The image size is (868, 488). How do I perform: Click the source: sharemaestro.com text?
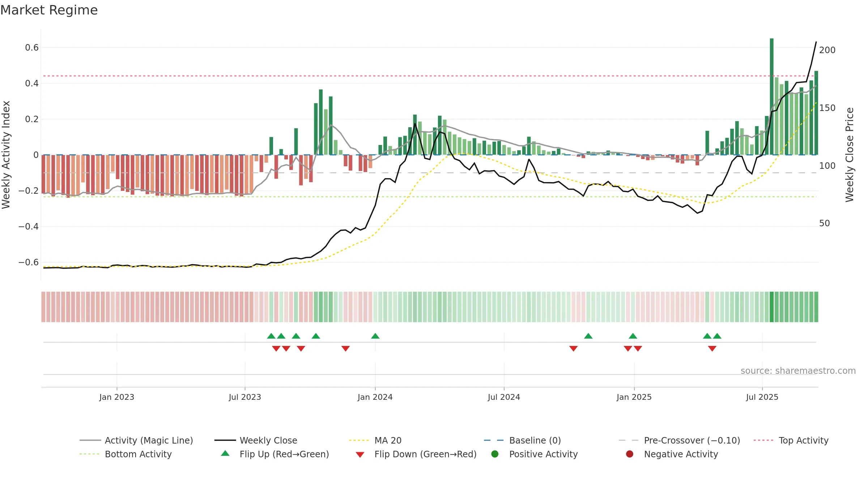(x=798, y=371)
